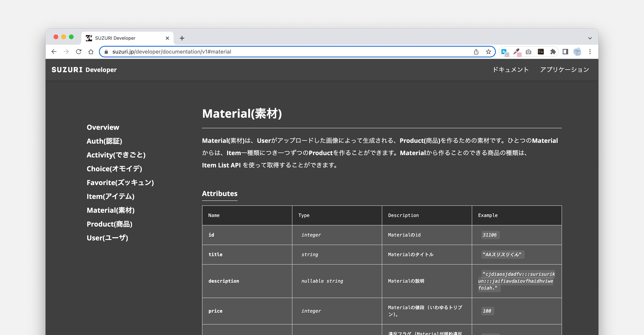Go to Product(商品) in sidebar
This screenshot has height=335, width=644.
pos(110,224)
